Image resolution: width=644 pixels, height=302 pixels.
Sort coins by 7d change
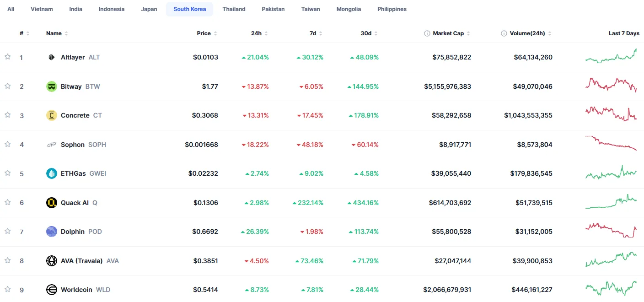click(x=316, y=33)
